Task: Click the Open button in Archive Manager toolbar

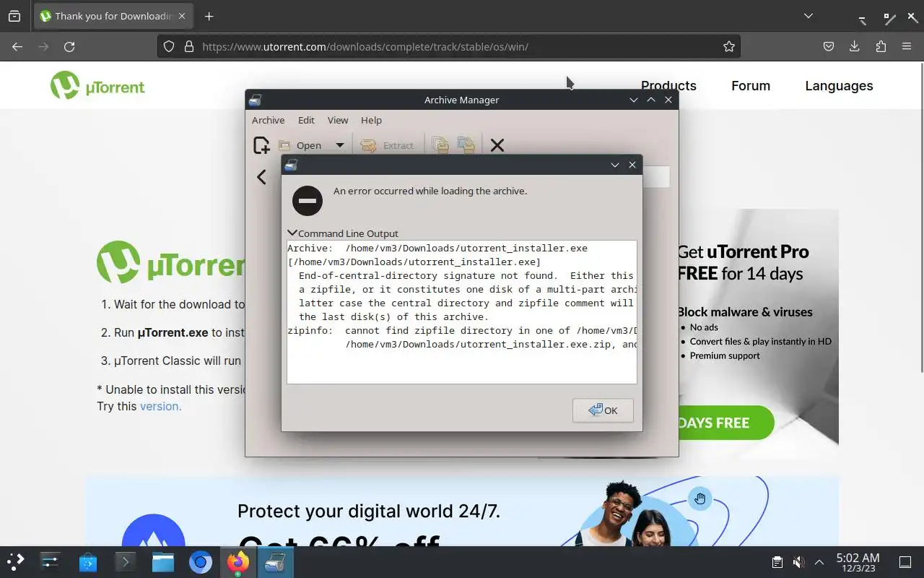Action: 300,145
